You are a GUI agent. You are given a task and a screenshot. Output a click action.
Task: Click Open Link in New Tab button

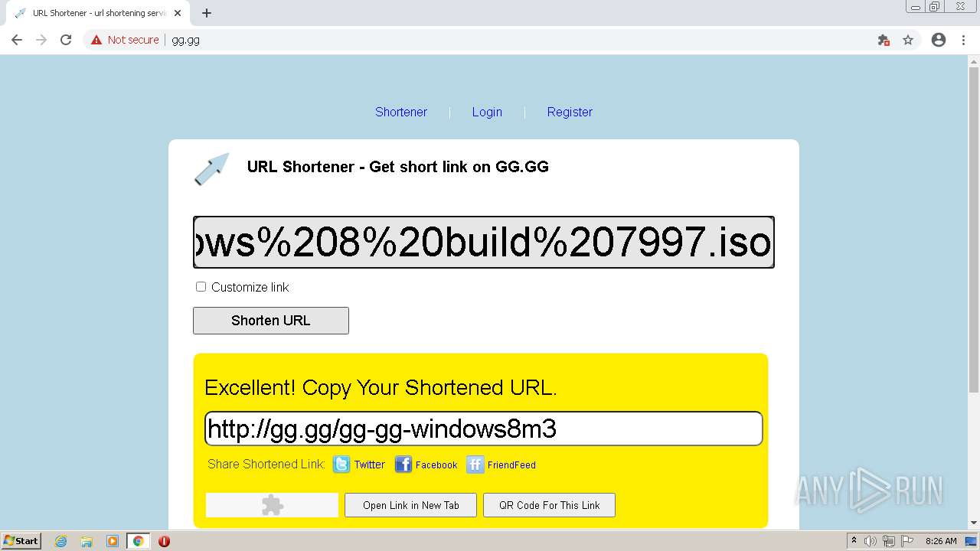pos(411,505)
